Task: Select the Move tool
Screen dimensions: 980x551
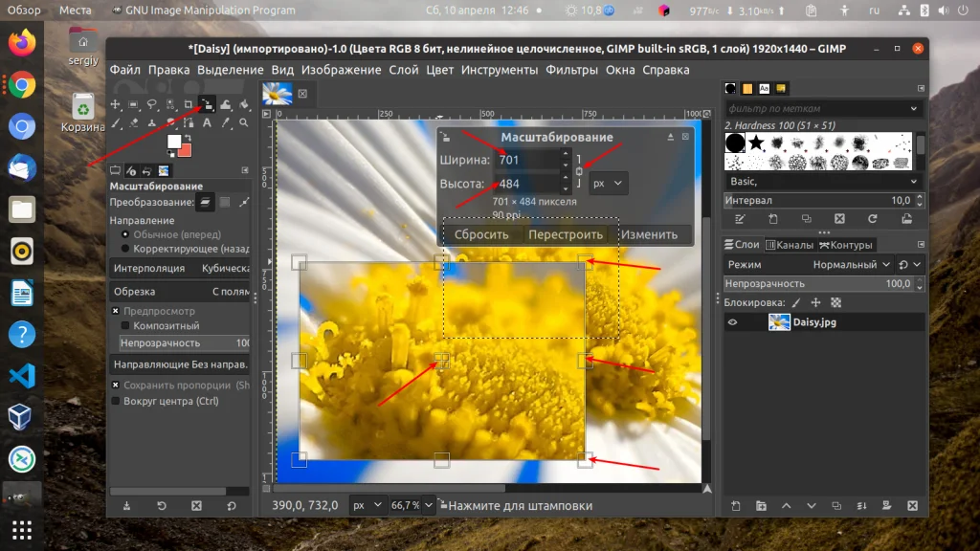Action: point(115,103)
